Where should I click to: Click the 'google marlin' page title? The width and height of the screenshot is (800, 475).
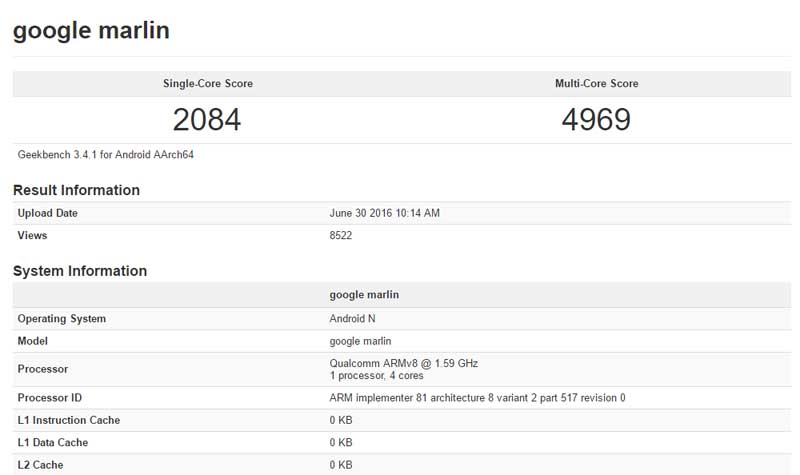coord(91,32)
